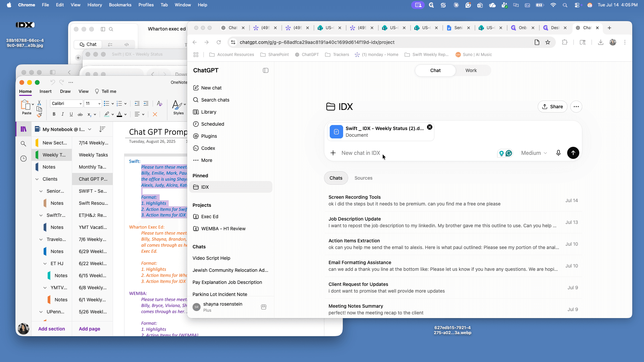Apply Italic in OneNote ribbon
This screenshot has height=362, width=644.
tap(63, 114)
